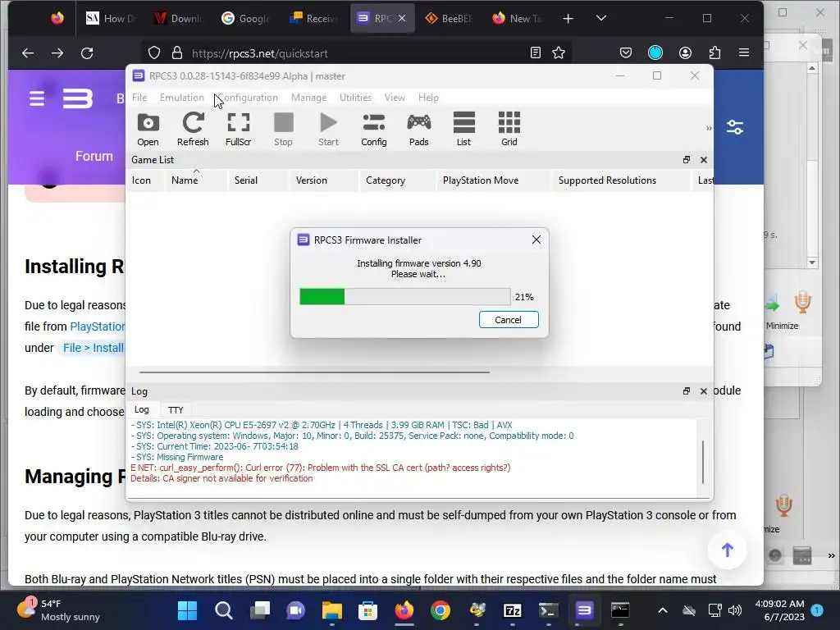Viewport: 840px width, 630px height.
Task: Open the RPCS3 site hamburger menu
Action: [37, 98]
